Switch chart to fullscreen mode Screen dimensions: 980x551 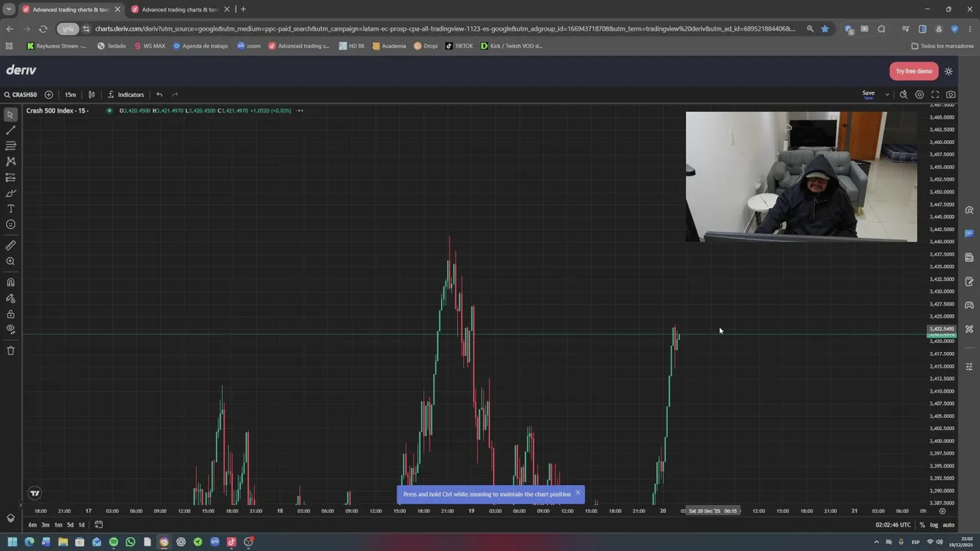point(935,95)
